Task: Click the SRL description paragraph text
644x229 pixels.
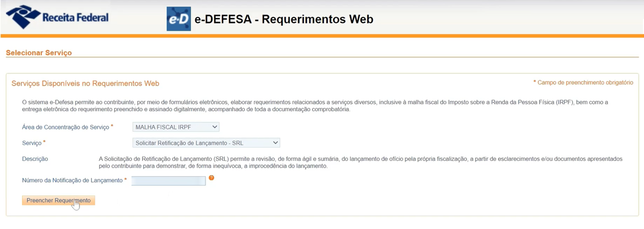Action: 361,162
